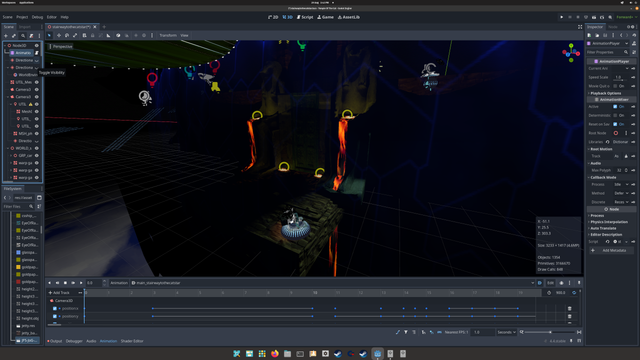Toggle the Reset on Save checkbox
Image resolution: width=640 pixels, height=360 pixels.
pos(615,124)
